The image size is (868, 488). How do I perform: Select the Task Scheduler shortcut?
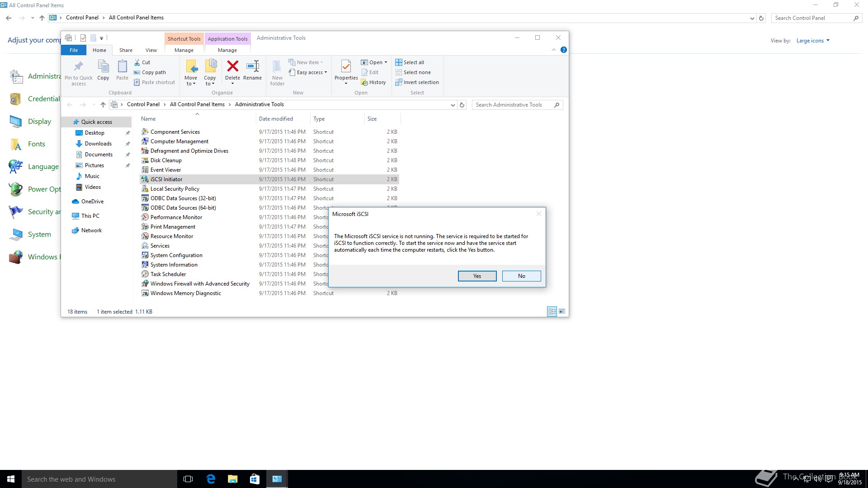click(168, 274)
